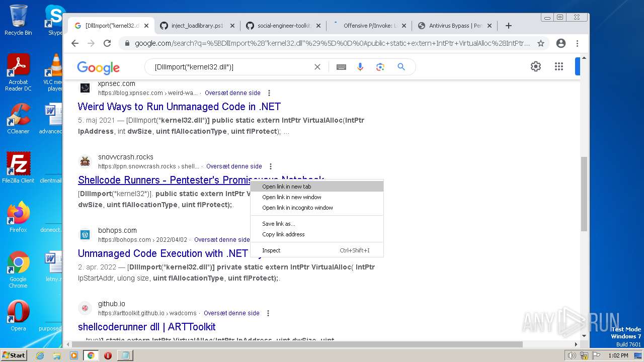Open the volume control in system tray
The width and height of the screenshot is (644, 362).
572,355
